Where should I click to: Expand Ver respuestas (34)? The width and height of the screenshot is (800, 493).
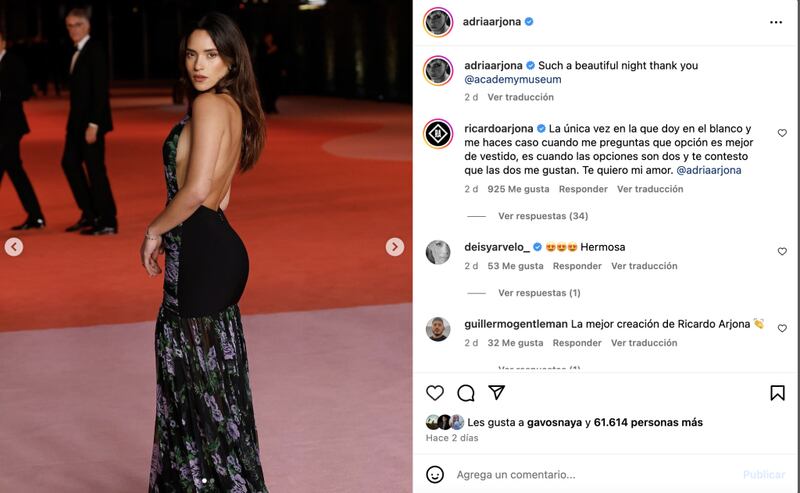pyautogui.click(x=543, y=216)
